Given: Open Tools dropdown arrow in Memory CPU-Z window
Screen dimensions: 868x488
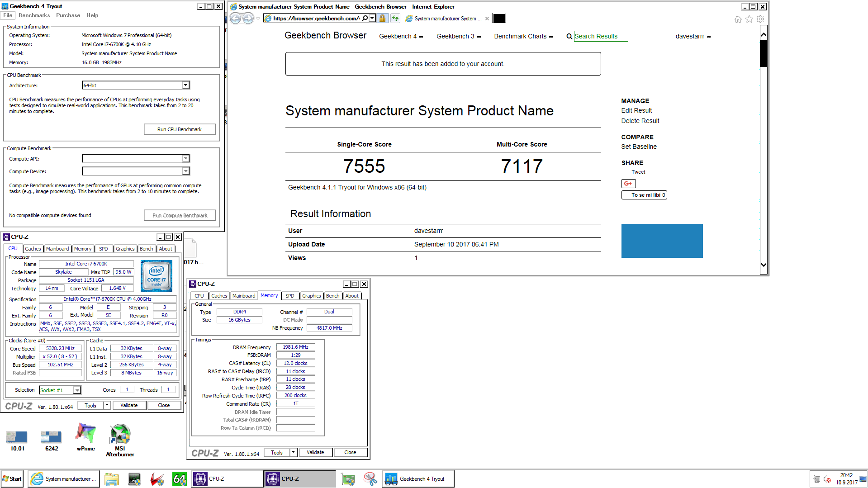Looking at the screenshot, I should (293, 452).
